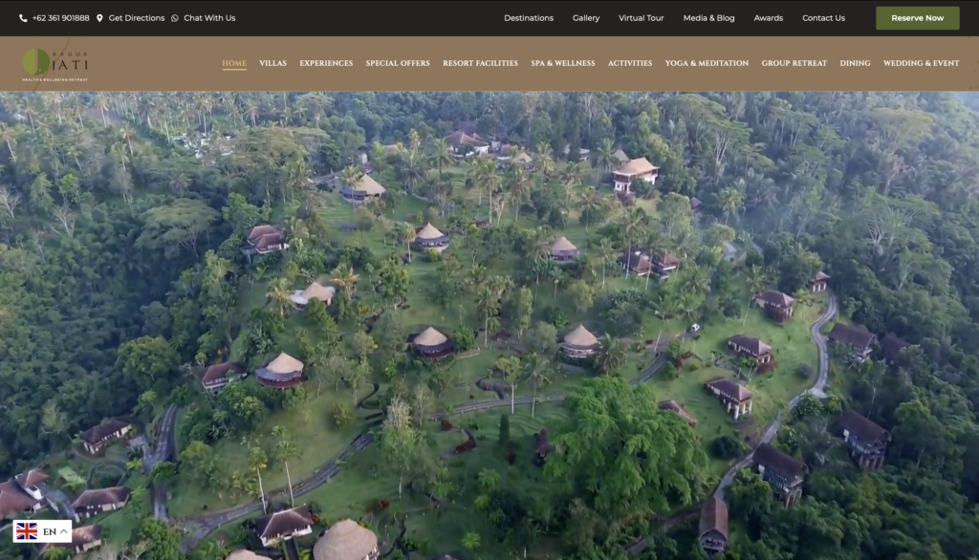Click the phone icon beside +62 361 901888
The image size is (979, 560).
tap(23, 18)
